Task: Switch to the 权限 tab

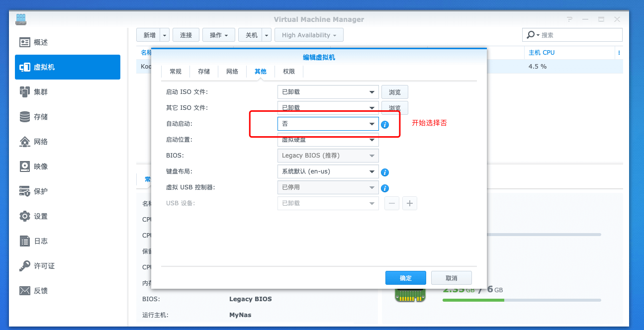Action: tap(288, 71)
